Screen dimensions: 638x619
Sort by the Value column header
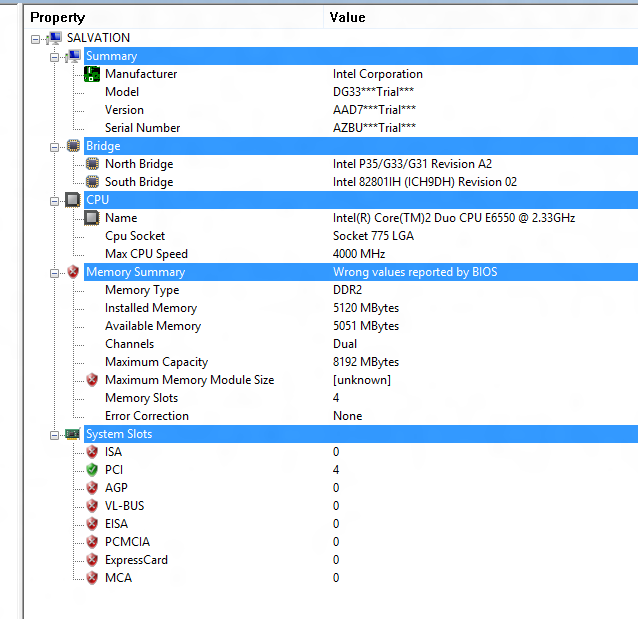click(481, 17)
